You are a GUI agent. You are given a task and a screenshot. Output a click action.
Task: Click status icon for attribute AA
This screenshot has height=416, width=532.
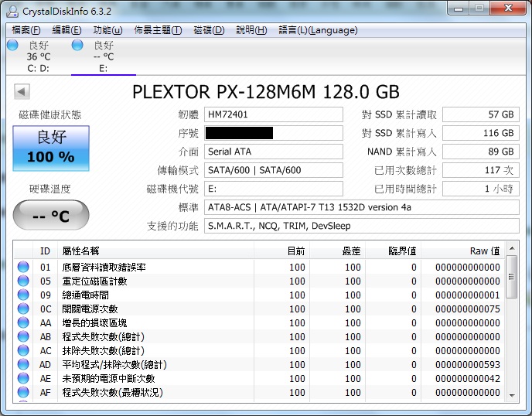click(x=23, y=322)
